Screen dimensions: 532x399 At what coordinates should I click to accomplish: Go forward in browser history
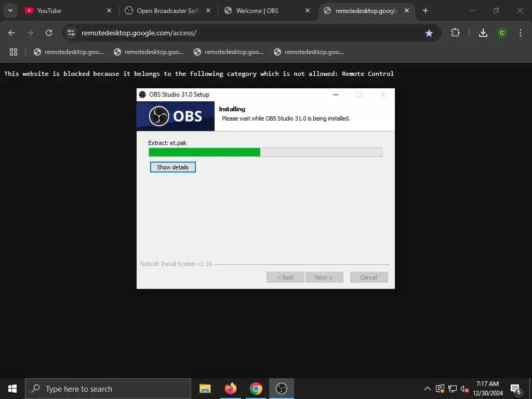pyautogui.click(x=30, y=33)
